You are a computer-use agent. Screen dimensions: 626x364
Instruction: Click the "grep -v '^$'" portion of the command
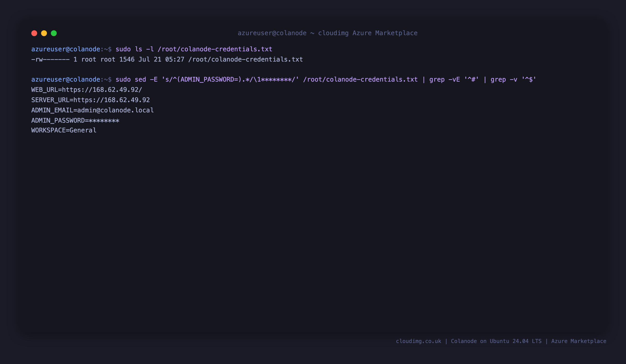point(513,79)
